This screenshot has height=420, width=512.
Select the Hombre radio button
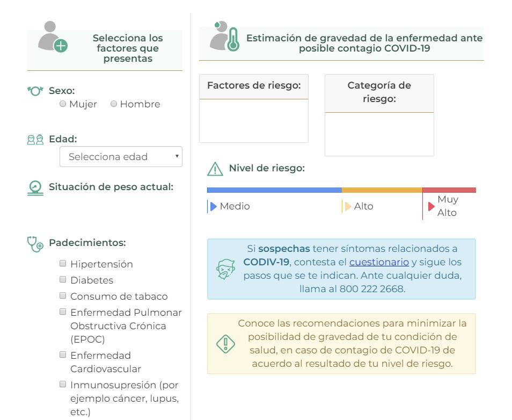115,104
